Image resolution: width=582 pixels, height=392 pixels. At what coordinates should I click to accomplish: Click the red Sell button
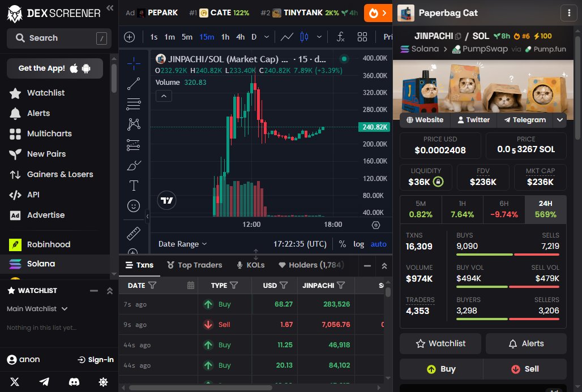[525, 369]
